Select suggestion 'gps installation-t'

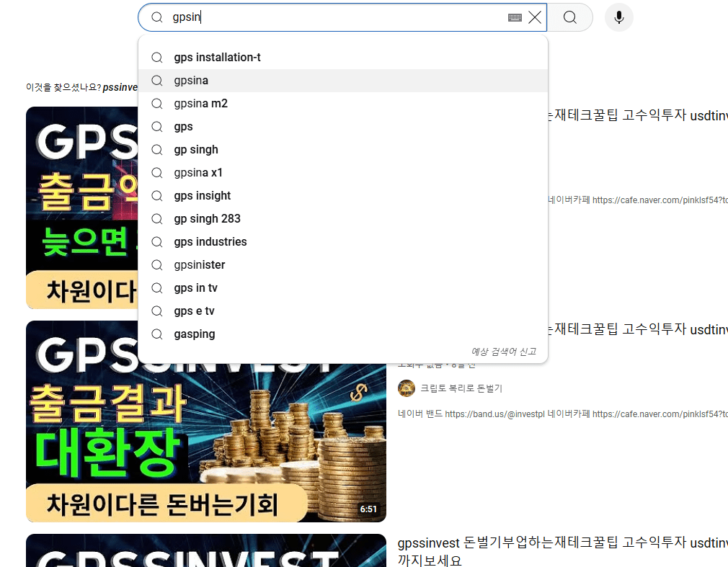coord(343,58)
